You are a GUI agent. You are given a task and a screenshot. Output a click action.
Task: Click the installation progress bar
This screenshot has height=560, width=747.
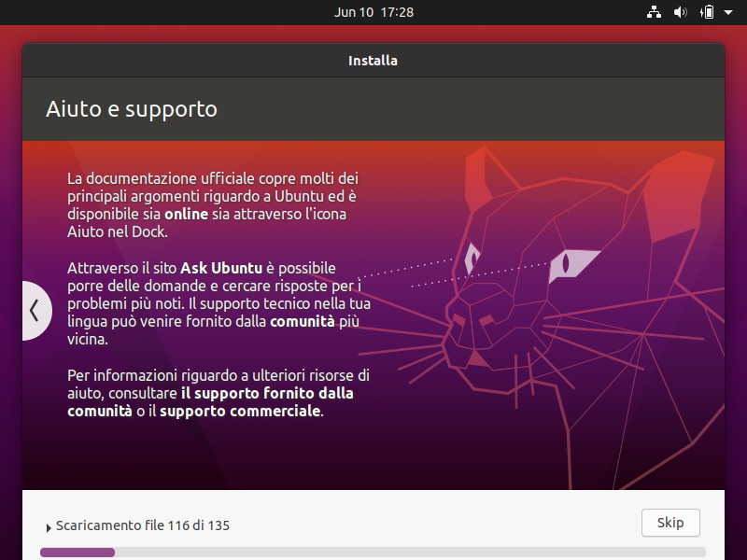tap(373, 552)
